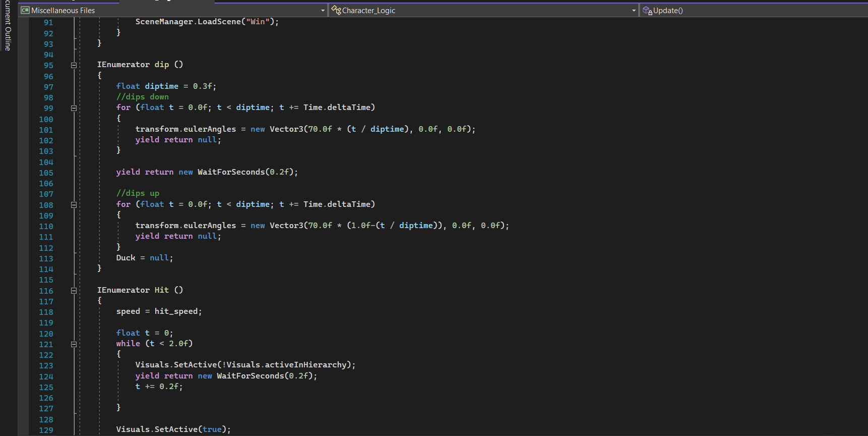Collapse the while (t < 2.0f) block

coord(74,344)
